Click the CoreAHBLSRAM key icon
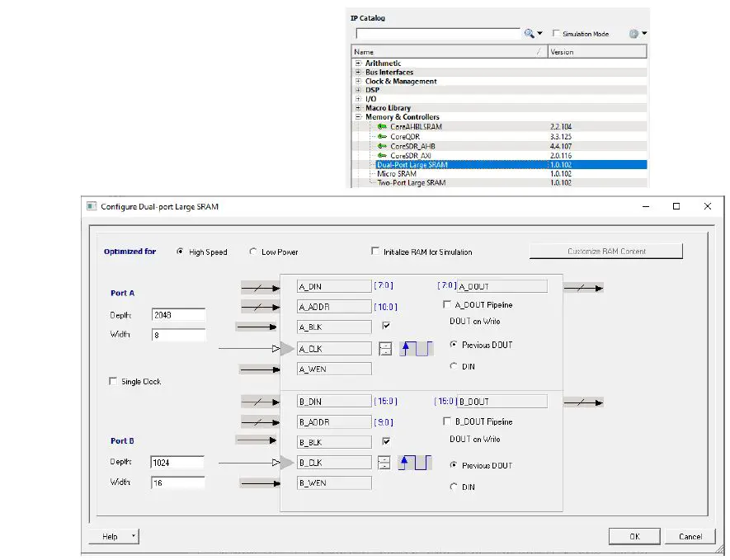The width and height of the screenshot is (730, 560). tap(382, 125)
